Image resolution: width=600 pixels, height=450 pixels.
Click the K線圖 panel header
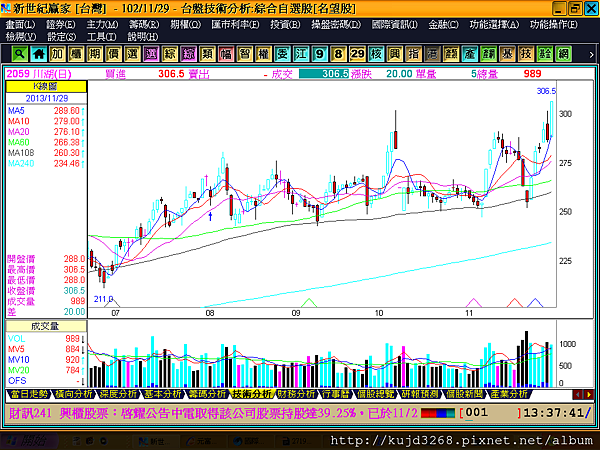coord(46,86)
